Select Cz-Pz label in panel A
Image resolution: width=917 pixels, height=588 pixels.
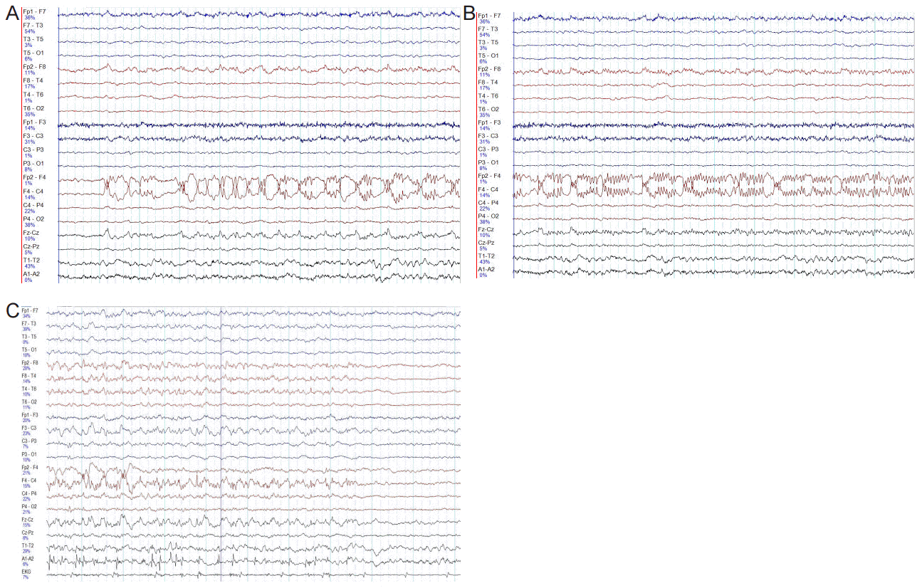pyautogui.click(x=31, y=246)
